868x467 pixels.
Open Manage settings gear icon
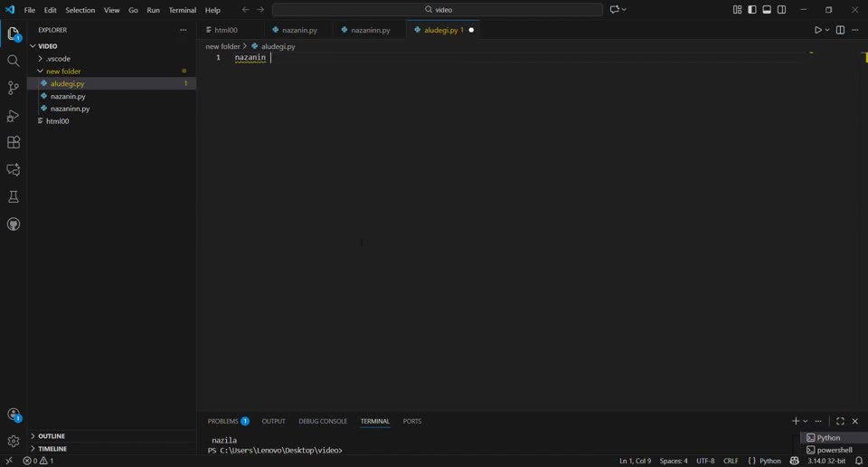14,441
